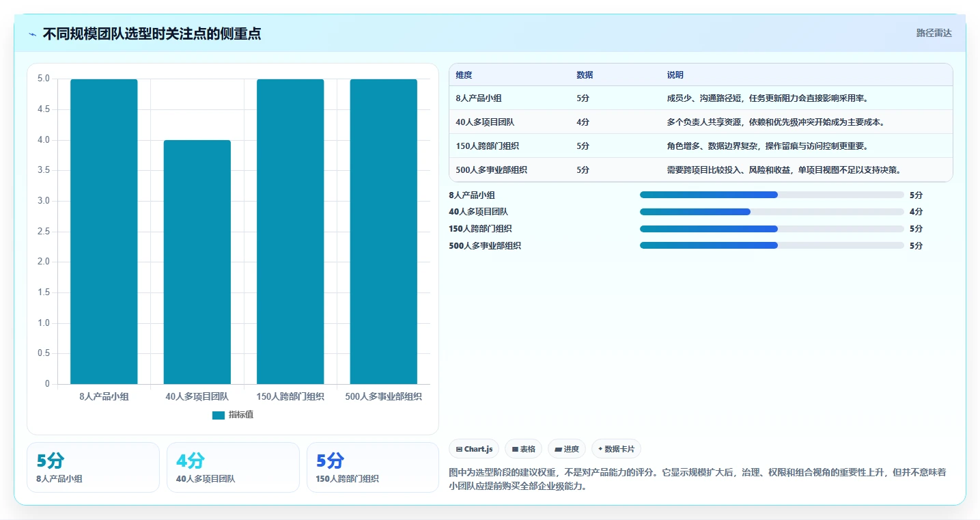980x520 pixels.
Task: Click the 8人产品小组 bar in the chart
Action: point(104,232)
